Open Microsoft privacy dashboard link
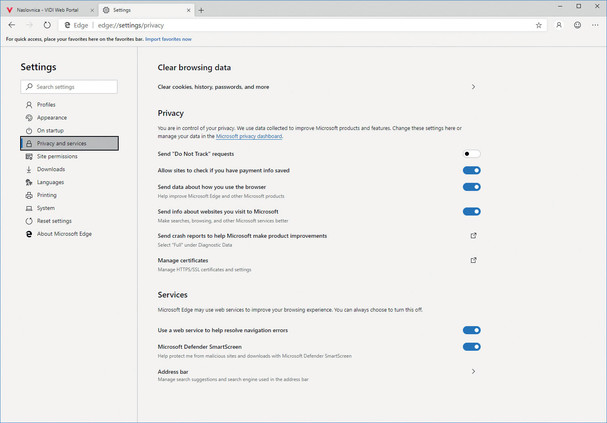607x423 pixels. 249,136
